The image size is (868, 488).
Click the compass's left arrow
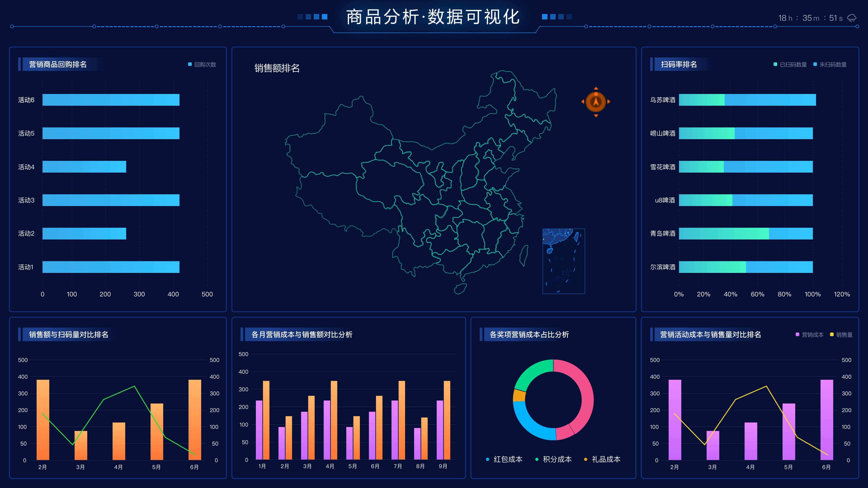[x=583, y=101]
